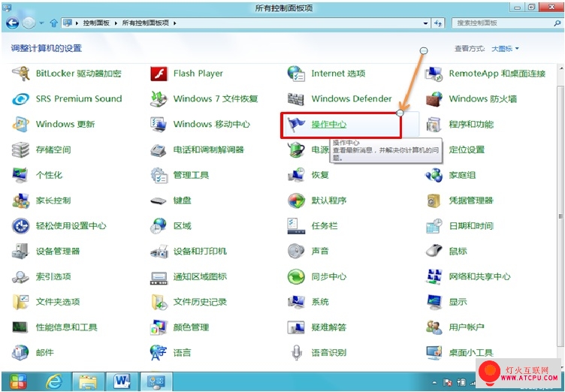Open the 声音 speaker icon
Viewport: 565px width, 392px height.
296,251
